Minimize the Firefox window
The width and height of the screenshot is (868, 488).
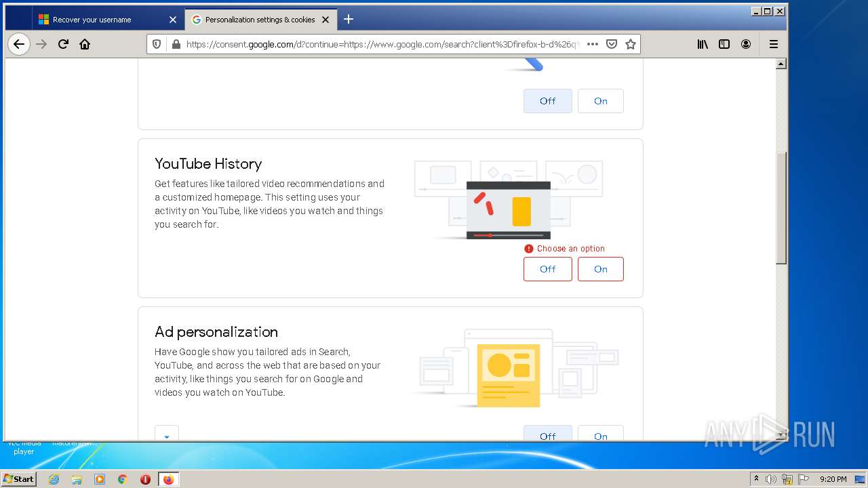tap(756, 11)
